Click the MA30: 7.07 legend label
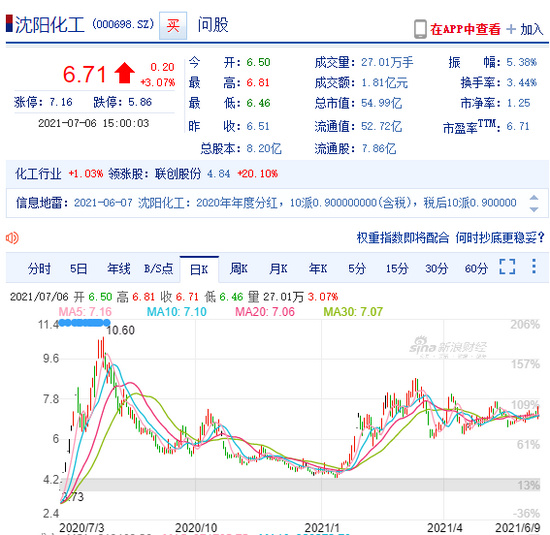 click(x=353, y=312)
